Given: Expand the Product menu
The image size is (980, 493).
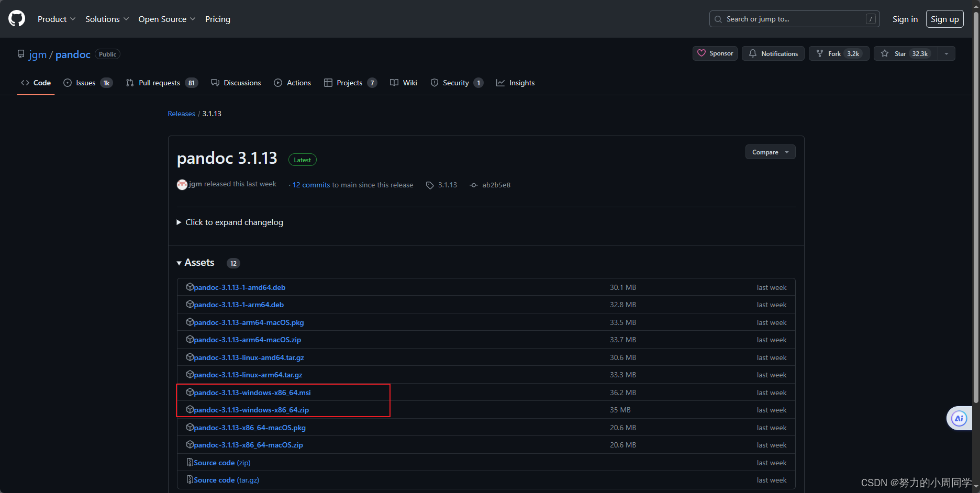Looking at the screenshot, I should (x=57, y=19).
